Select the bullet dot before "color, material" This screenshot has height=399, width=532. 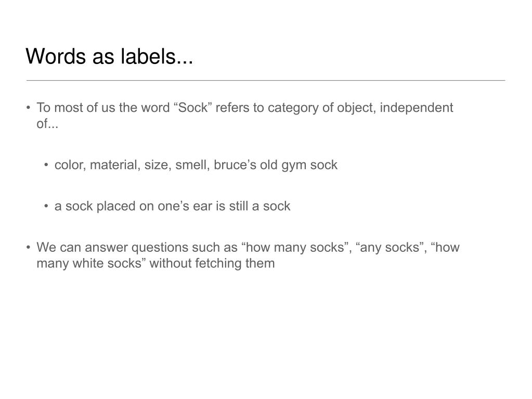pyautogui.click(x=46, y=165)
